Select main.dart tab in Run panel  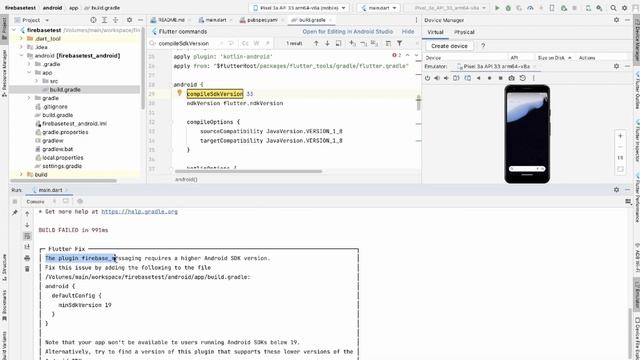pos(50,190)
